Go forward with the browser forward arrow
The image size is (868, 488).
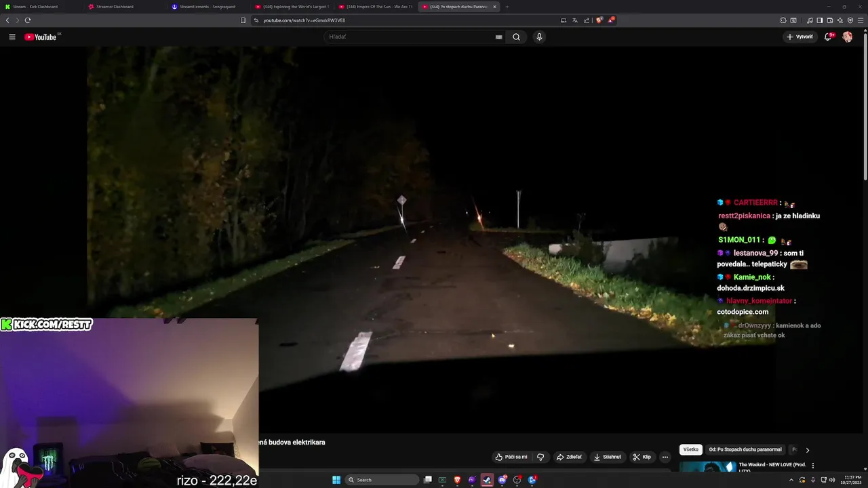(18, 20)
